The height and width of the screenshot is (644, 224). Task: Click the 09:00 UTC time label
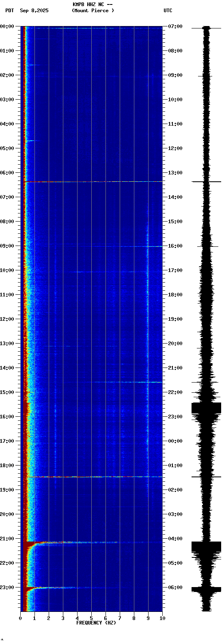pos(175,75)
